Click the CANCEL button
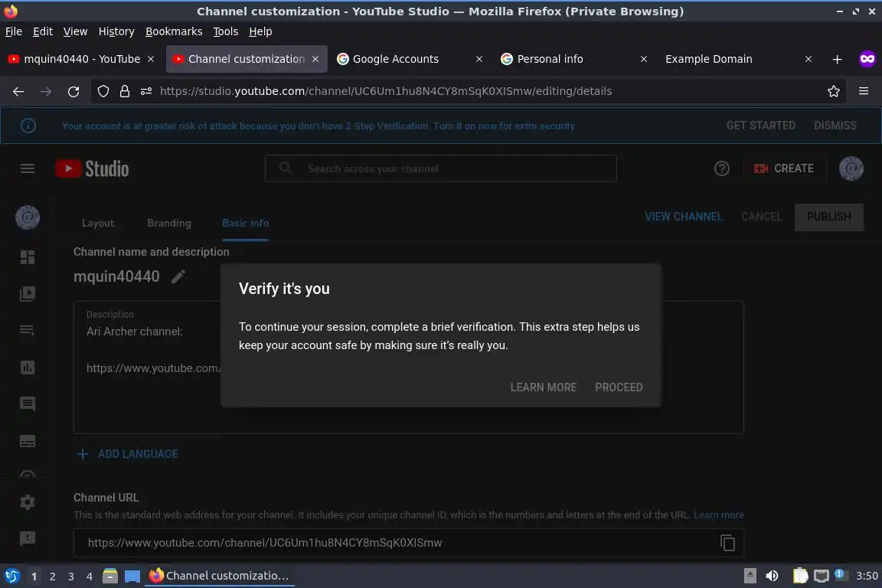 [x=761, y=217]
